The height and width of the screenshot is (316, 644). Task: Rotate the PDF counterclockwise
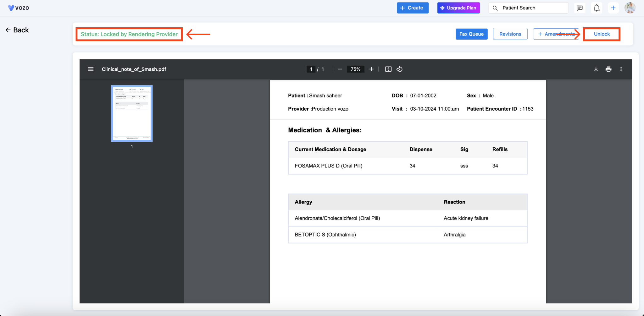[x=399, y=69]
